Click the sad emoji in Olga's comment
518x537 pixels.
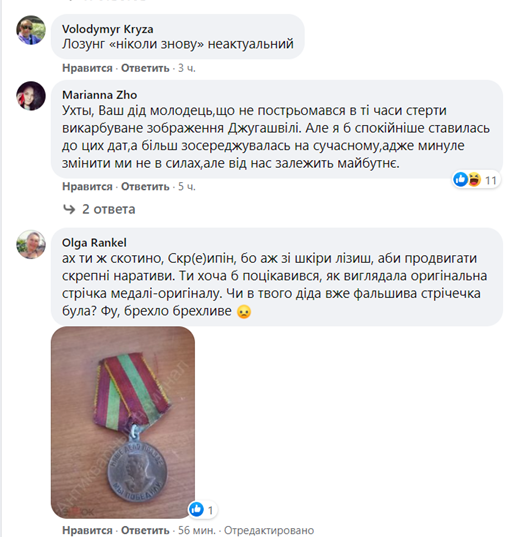tap(244, 312)
